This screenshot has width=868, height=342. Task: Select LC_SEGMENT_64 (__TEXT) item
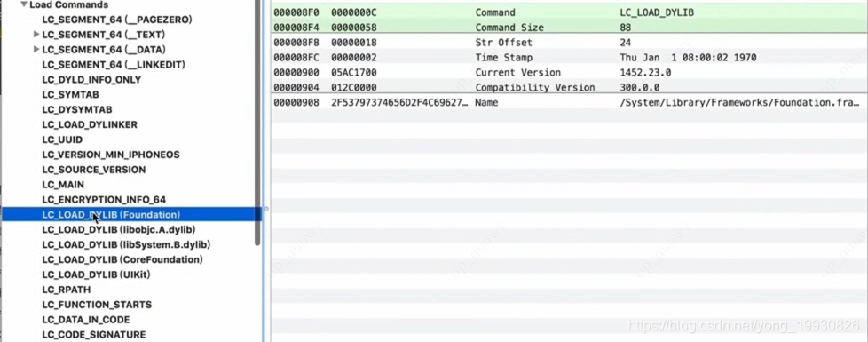point(104,35)
